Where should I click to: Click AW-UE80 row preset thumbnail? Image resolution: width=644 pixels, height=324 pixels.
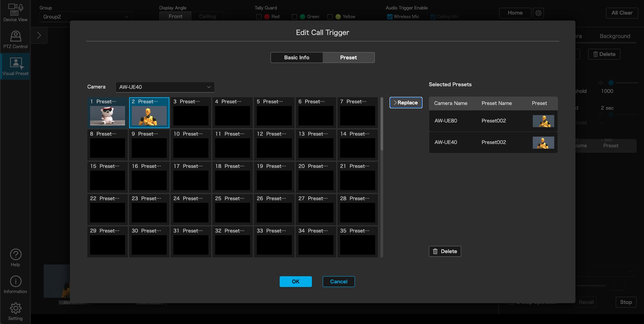(544, 121)
